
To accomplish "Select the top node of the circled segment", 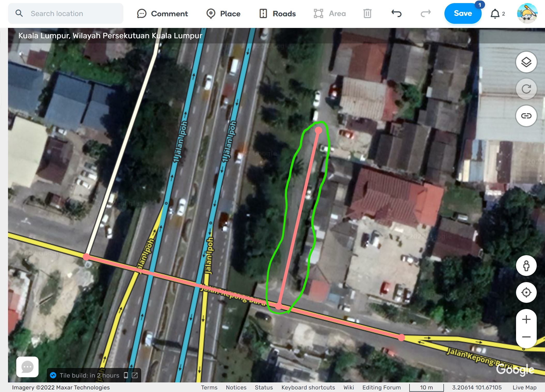I will [x=319, y=130].
